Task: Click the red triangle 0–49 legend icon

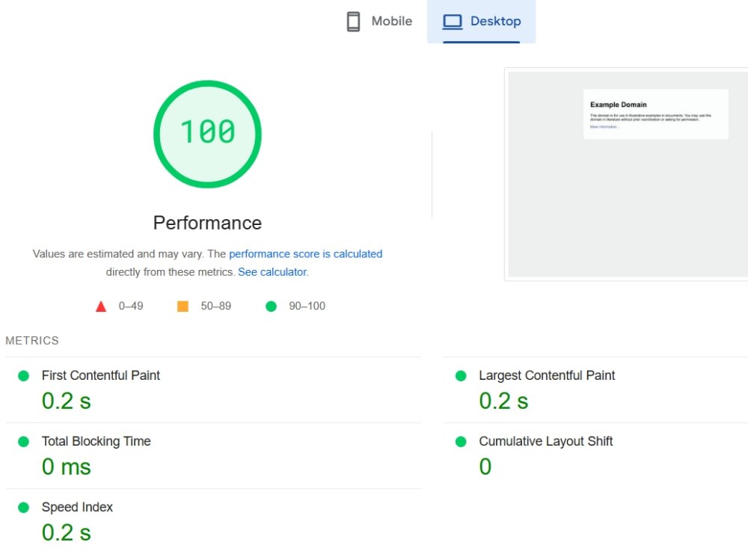Action: (101, 307)
